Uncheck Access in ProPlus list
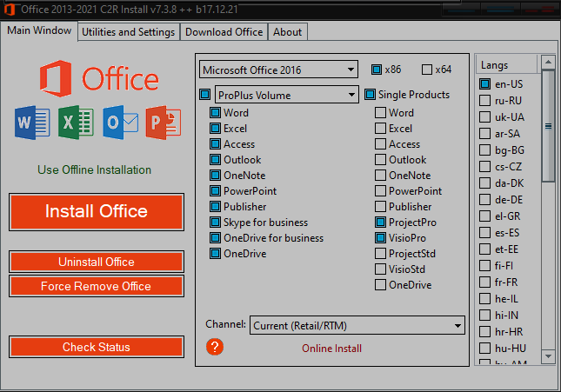 click(215, 144)
